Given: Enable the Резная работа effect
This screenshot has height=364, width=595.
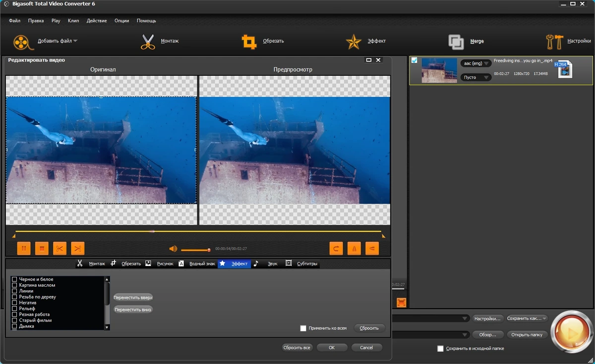Looking at the screenshot, I should click(14, 314).
